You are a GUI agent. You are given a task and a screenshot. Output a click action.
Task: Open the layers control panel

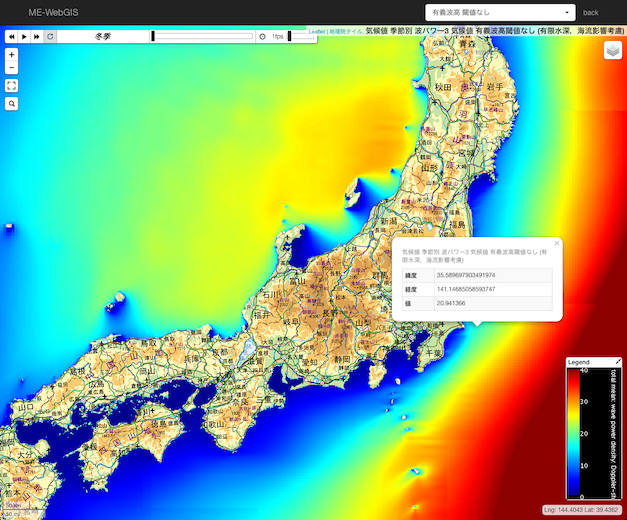[612, 51]
